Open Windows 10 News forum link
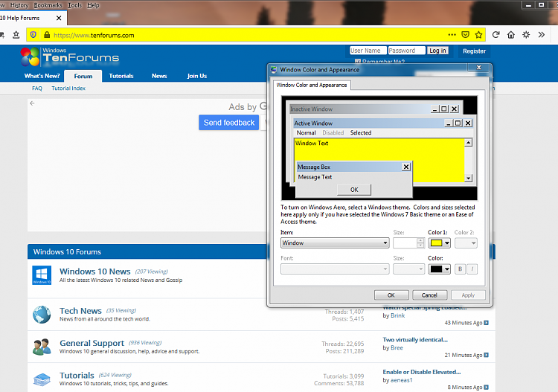This screenshot has height=392, width=558. pos(95,271)
